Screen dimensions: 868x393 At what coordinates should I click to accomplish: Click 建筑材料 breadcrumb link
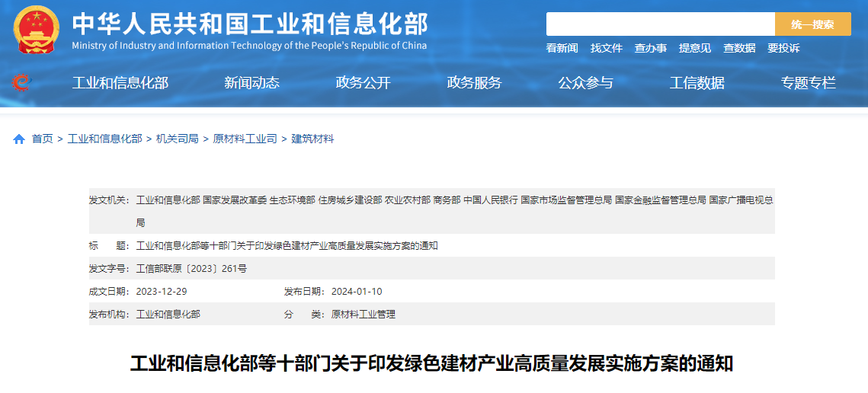click(312, 139)
